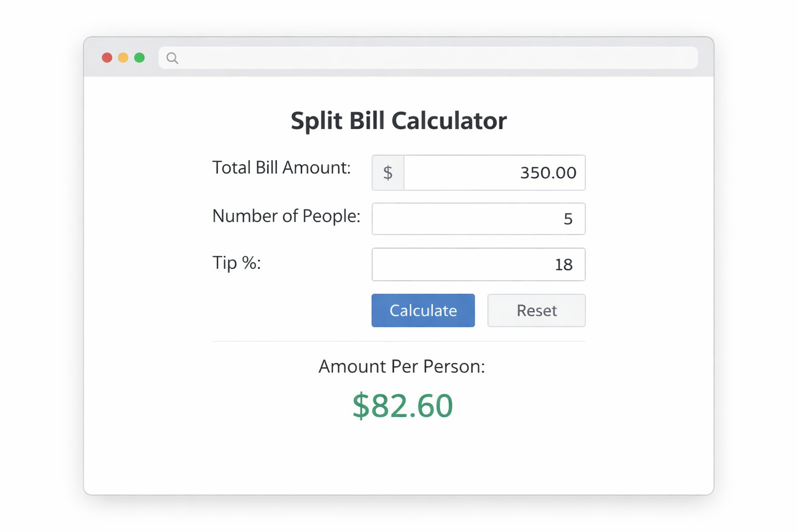The width and height of the screenshot is (798, 532).
Task: Click the divider line below the buttons
Action: (398, 341)
